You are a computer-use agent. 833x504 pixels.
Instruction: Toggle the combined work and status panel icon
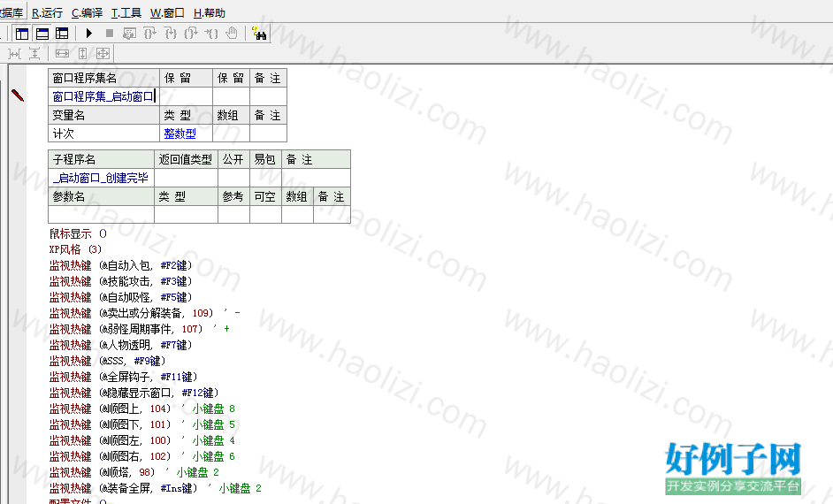point(62,34)
